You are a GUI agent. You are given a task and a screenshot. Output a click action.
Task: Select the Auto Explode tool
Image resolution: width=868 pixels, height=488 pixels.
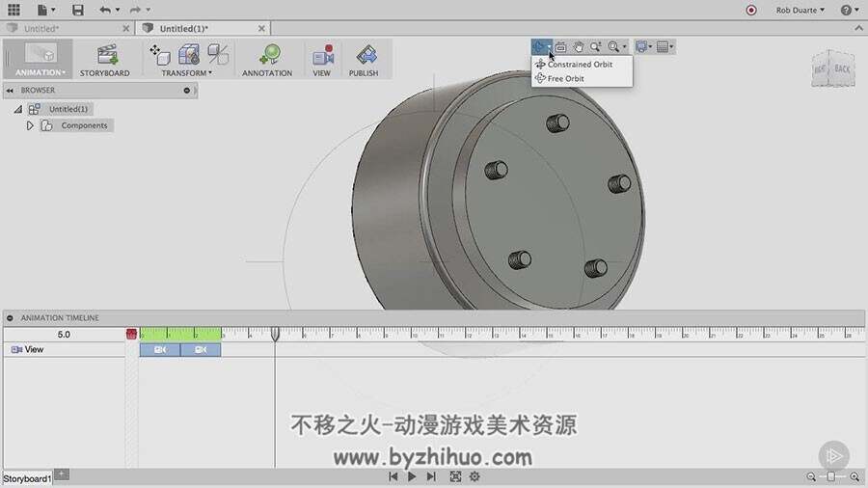click(189, 55)
